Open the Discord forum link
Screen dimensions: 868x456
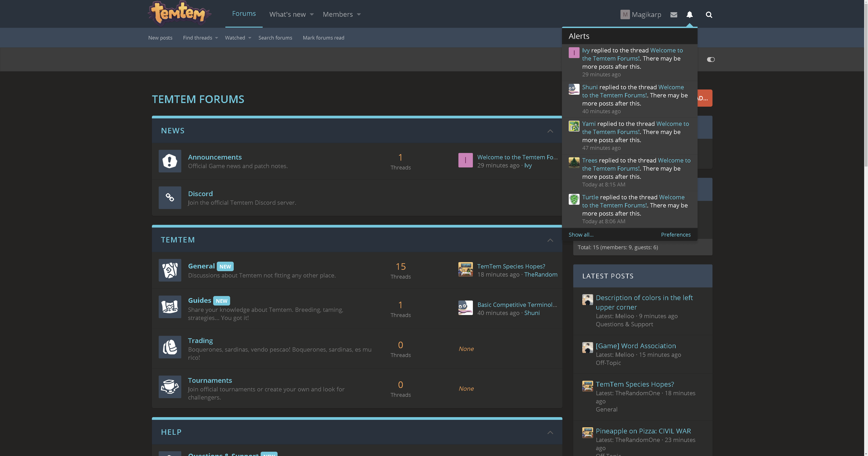(200, 194)
